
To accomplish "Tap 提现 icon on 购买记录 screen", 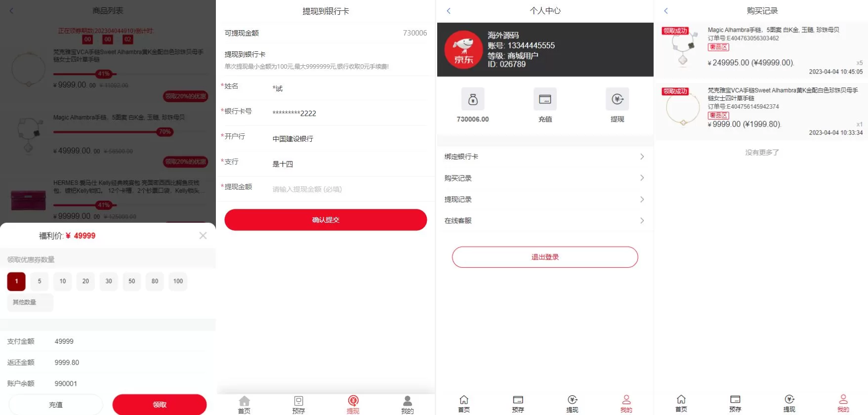I will click(x=789, y=399).
